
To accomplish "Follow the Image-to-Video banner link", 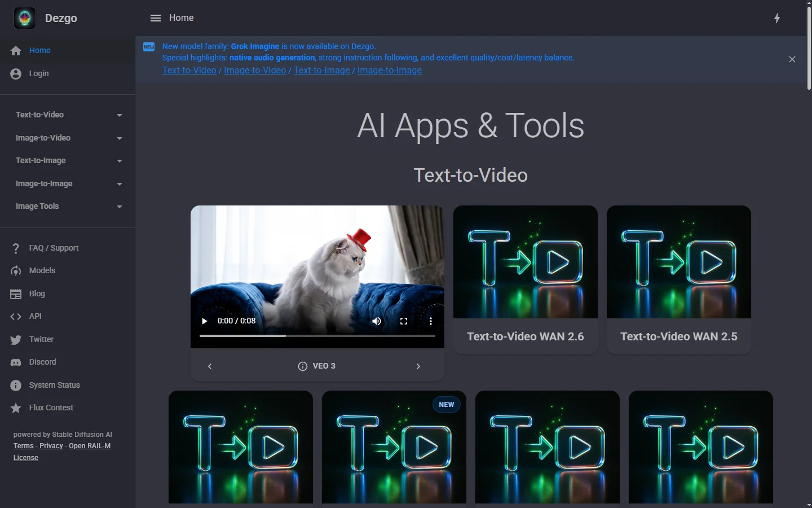I will (255, 70).
